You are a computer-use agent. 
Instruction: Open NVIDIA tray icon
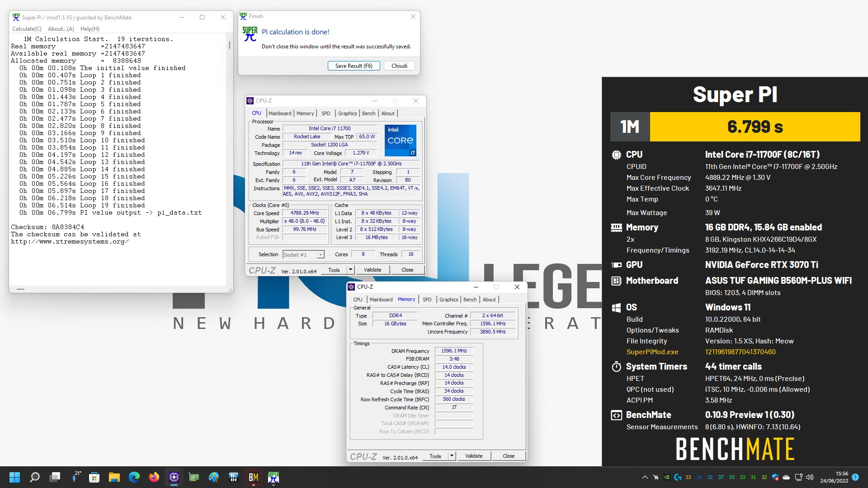(x=666, y=477)
